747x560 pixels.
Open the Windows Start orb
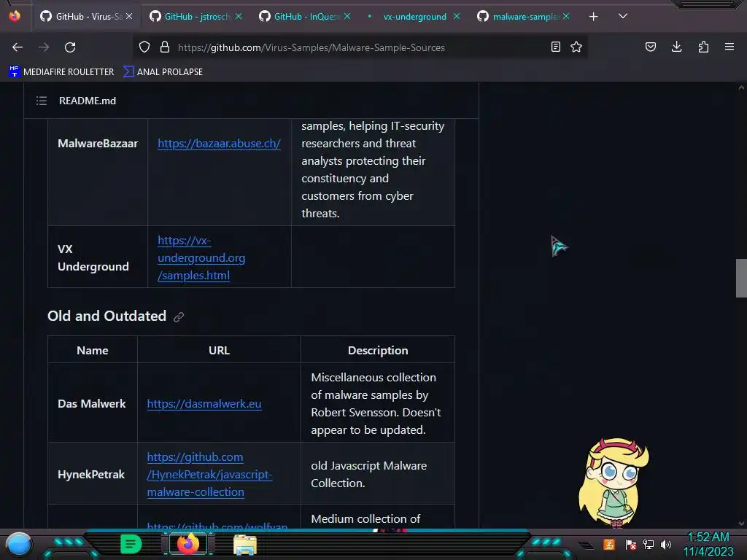coord(18,544)
